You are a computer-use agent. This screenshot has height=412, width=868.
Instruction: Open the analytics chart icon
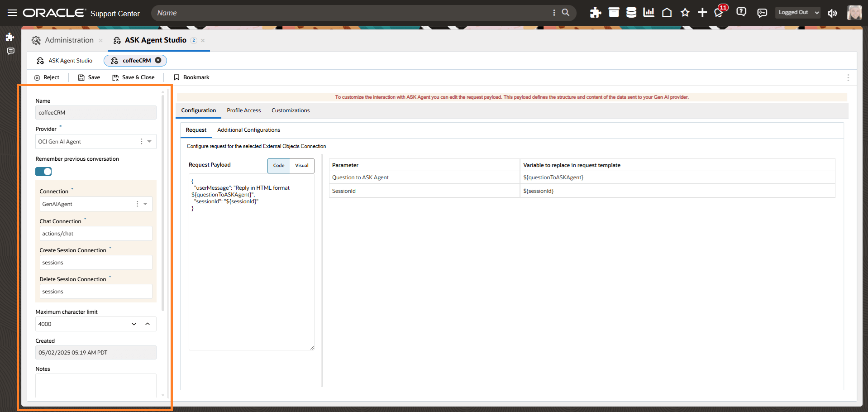[649, 13]
